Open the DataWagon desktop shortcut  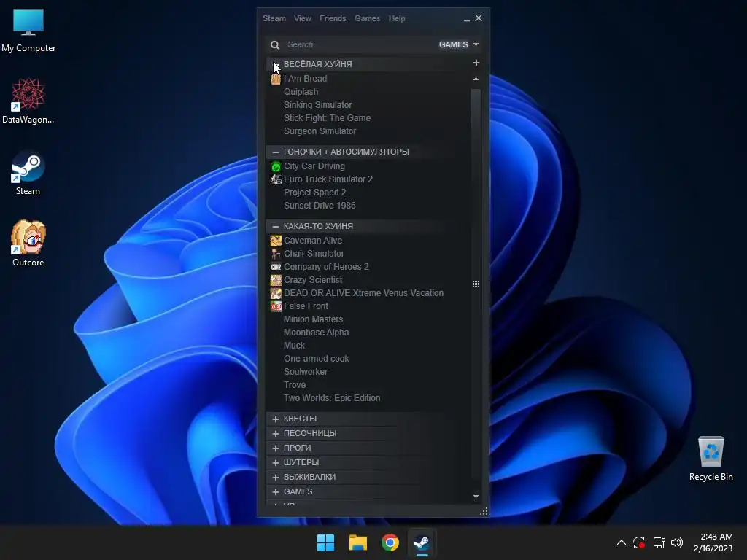pos(28,101)
